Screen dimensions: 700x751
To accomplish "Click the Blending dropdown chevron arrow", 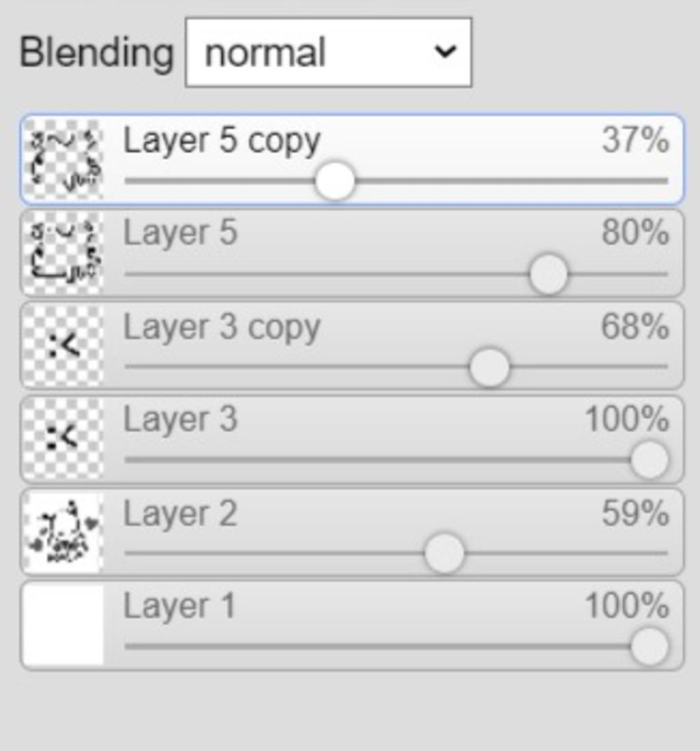I will [445, 51].
